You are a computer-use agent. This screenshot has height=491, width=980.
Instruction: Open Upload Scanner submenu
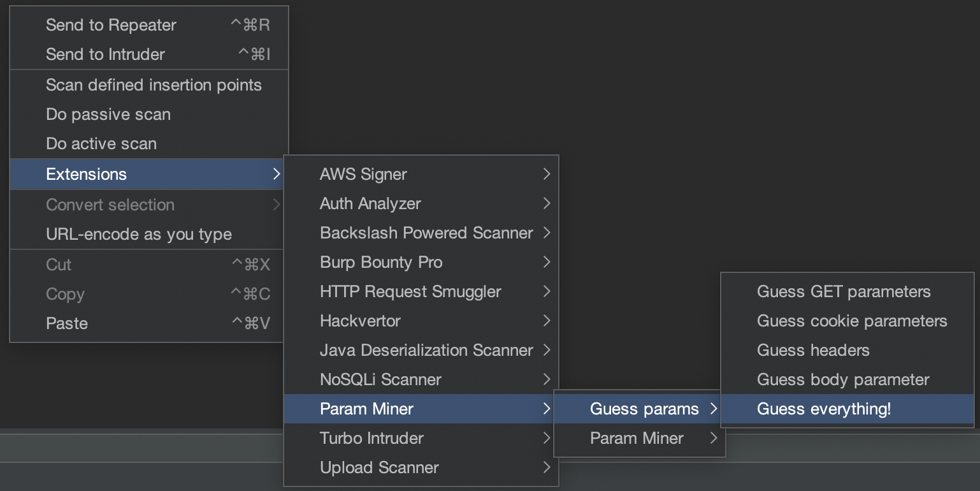coord(421,467)
